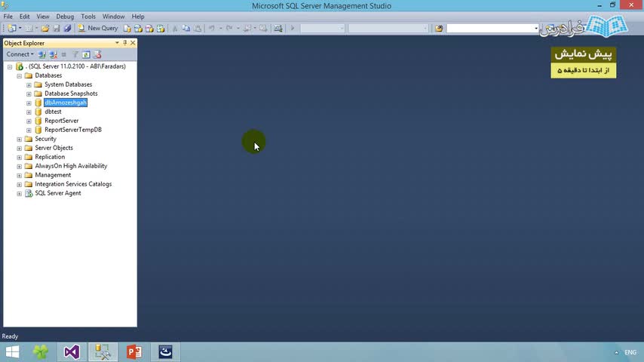Image resolution: width=644 pixels, height=362 pixels.
Task: Select the ReportServer database
Action: (x=62, y=121)
